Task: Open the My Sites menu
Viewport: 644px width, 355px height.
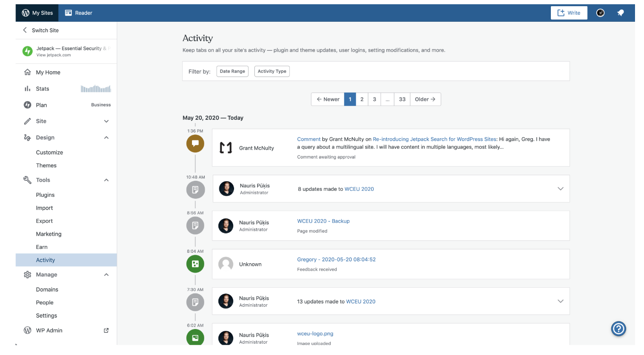Action: coord(37,13)
